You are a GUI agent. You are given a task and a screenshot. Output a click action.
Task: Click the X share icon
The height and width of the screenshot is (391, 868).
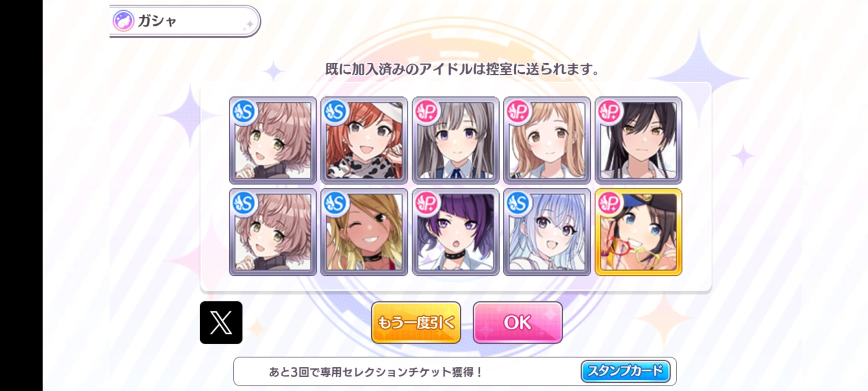pos(221,322)
